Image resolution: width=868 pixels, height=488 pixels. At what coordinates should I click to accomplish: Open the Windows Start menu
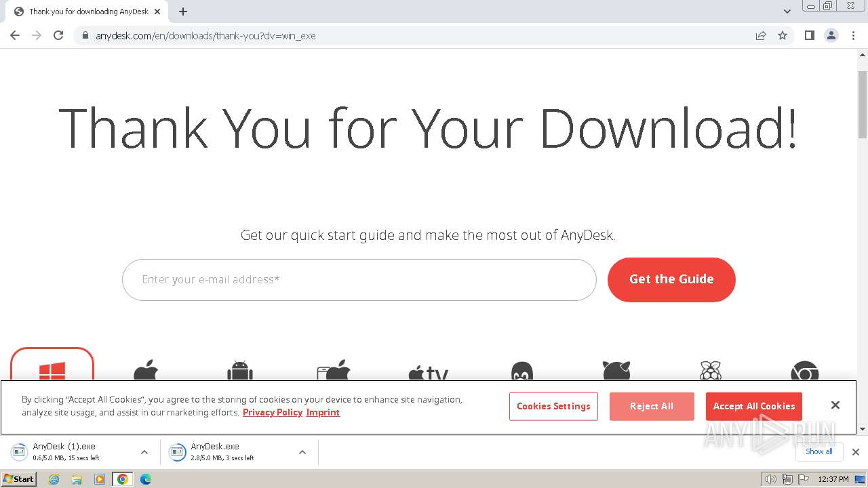[x=18, y=479]
